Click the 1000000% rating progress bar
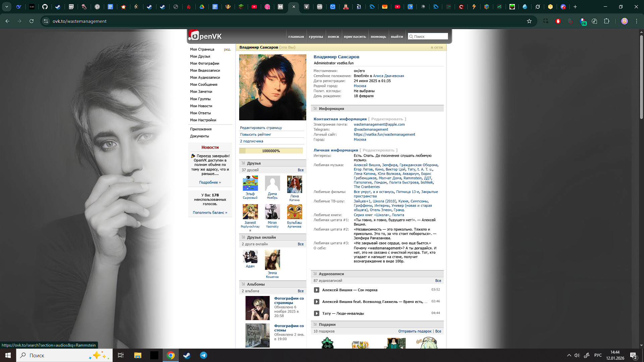Image resolution: width=644 pixels, height=362 pixels. 271,151
